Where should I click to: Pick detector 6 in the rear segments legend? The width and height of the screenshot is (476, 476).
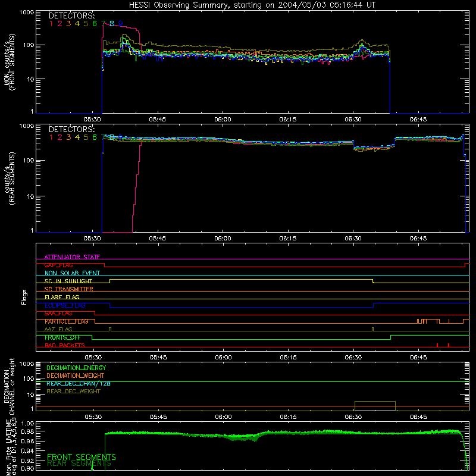click(x=95, y=137)
